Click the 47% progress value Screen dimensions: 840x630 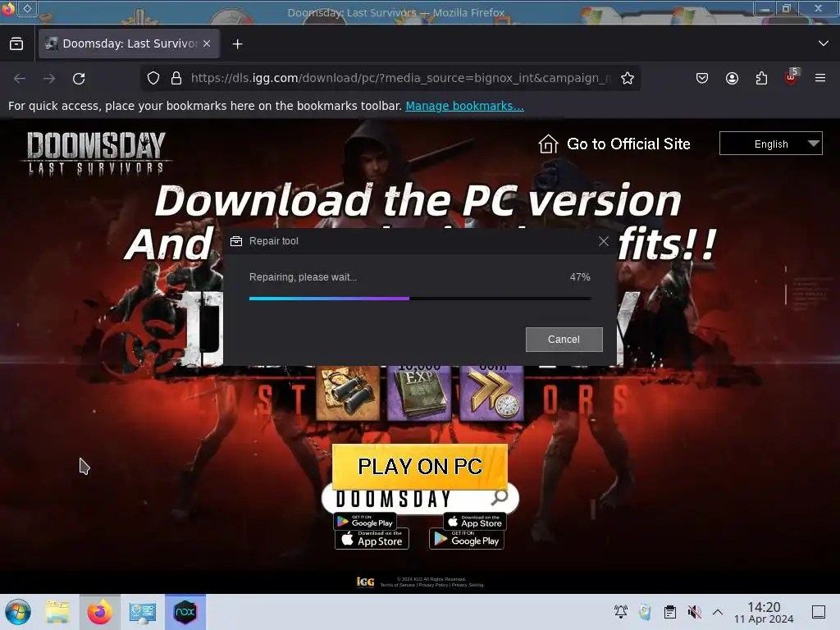coord(580,277)
